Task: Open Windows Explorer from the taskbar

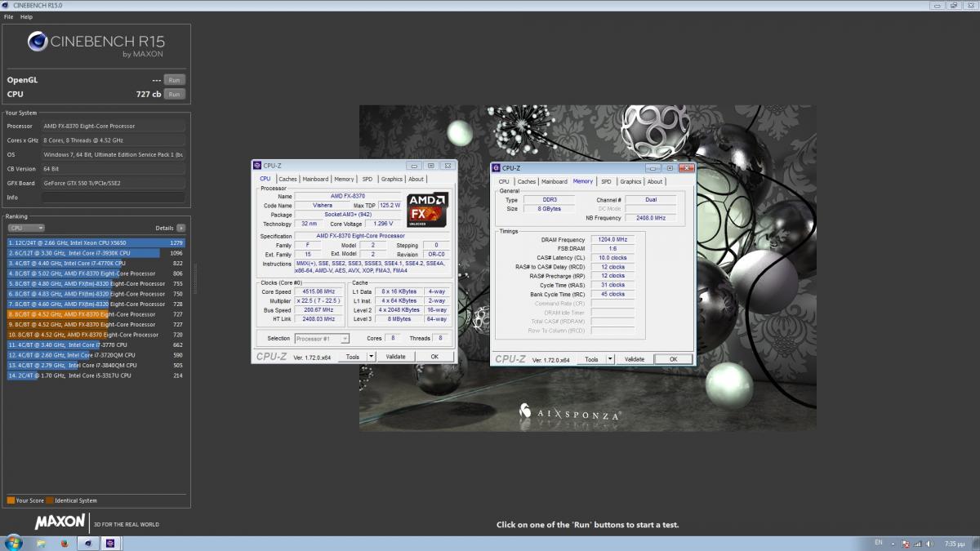Action: click(42, 543)
